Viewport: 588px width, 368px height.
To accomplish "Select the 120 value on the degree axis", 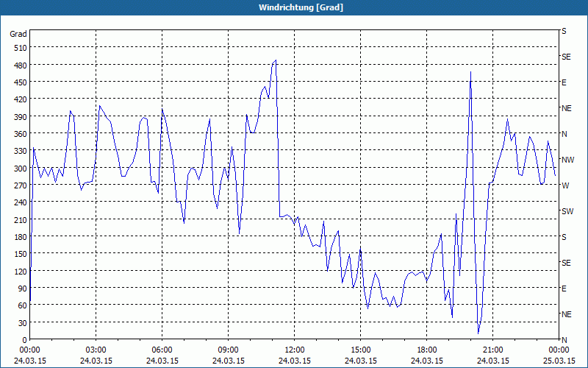I will point(21,271).
